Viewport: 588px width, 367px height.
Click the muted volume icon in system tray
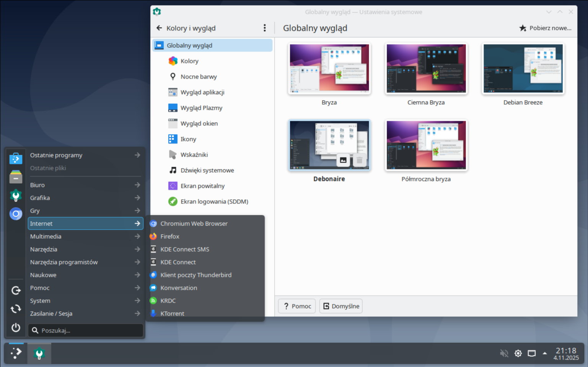point(504,353)
